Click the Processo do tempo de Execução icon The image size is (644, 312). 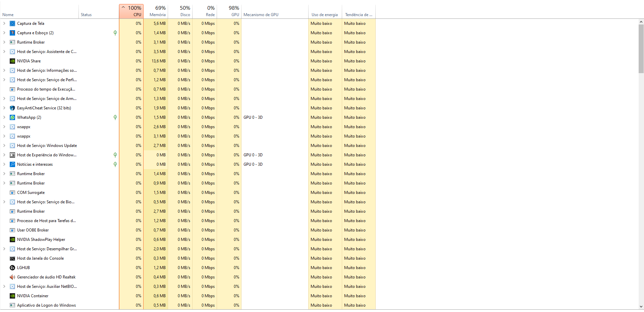pyautogui.click(x=12, y=89)
